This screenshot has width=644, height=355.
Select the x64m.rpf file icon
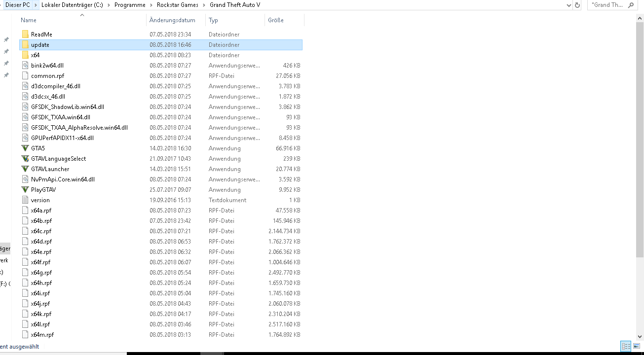26,334
